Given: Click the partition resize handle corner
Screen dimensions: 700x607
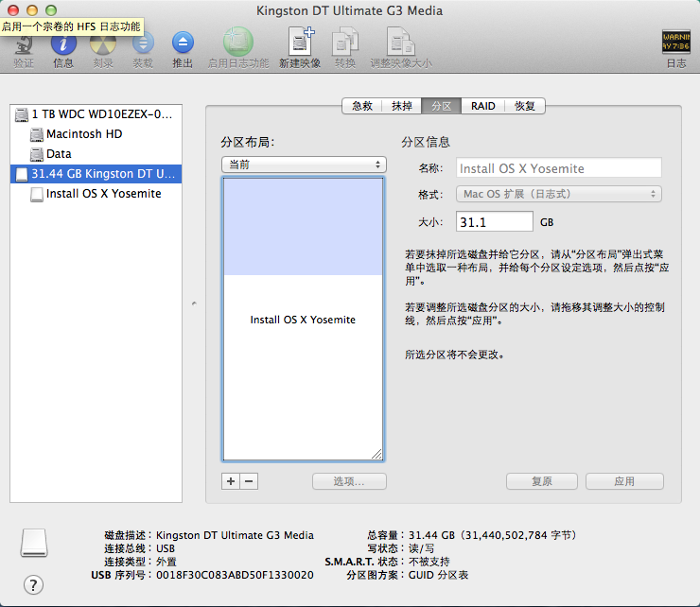Looking at the screenshot, I should pos(376,454).
